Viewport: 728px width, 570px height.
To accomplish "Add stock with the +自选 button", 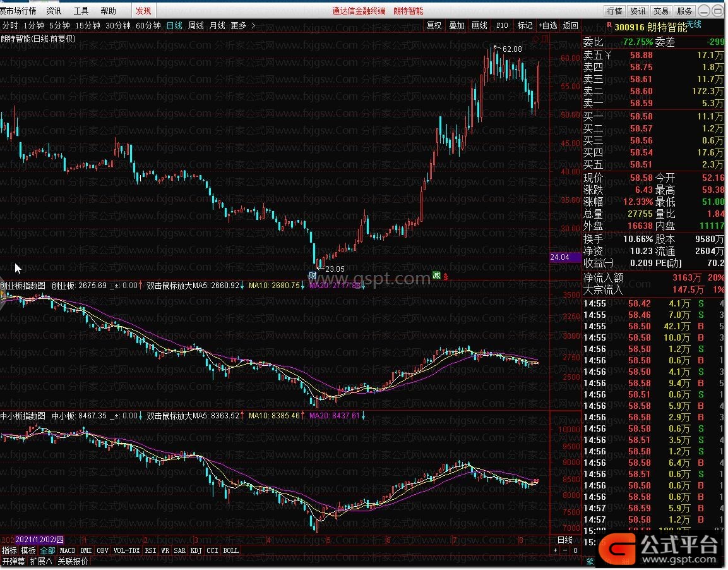I will [x=548, y=25].
